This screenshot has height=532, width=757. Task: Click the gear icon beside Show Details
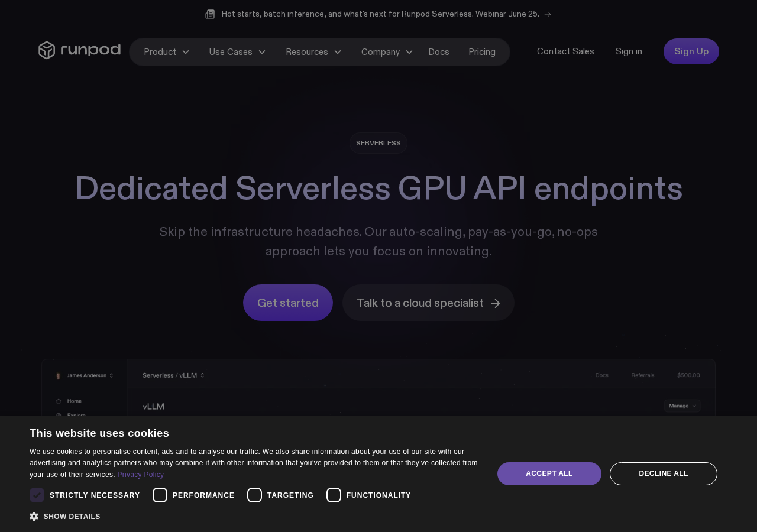pyautogui.click(x=34, y=516)
